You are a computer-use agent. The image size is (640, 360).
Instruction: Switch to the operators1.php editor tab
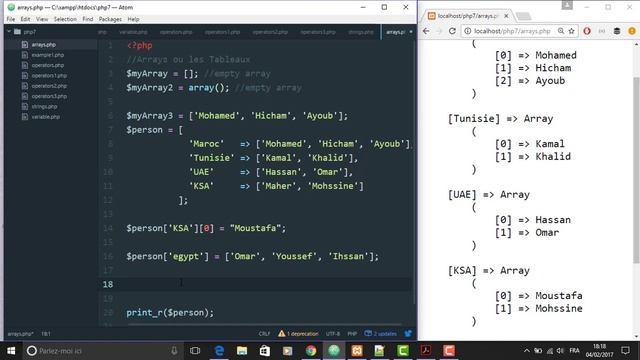[x=222, y=32]
